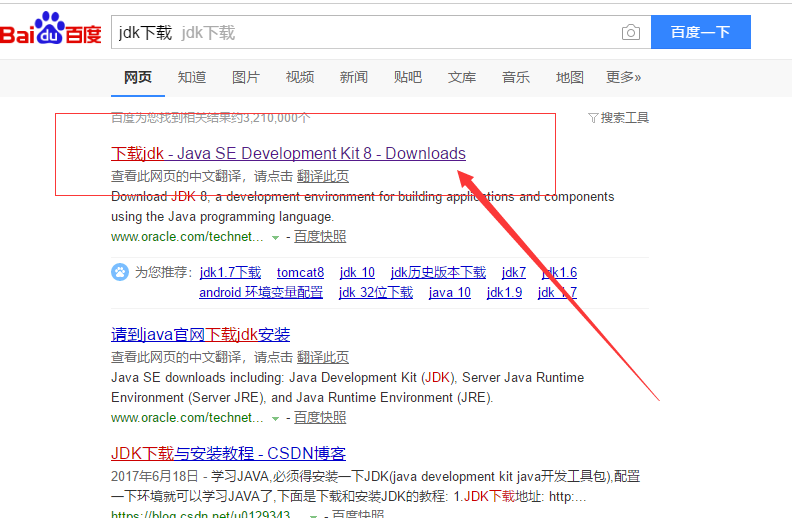Open suggested search jdk 10
The height and width of the screenshot is (518, 792).
(357, 273)
